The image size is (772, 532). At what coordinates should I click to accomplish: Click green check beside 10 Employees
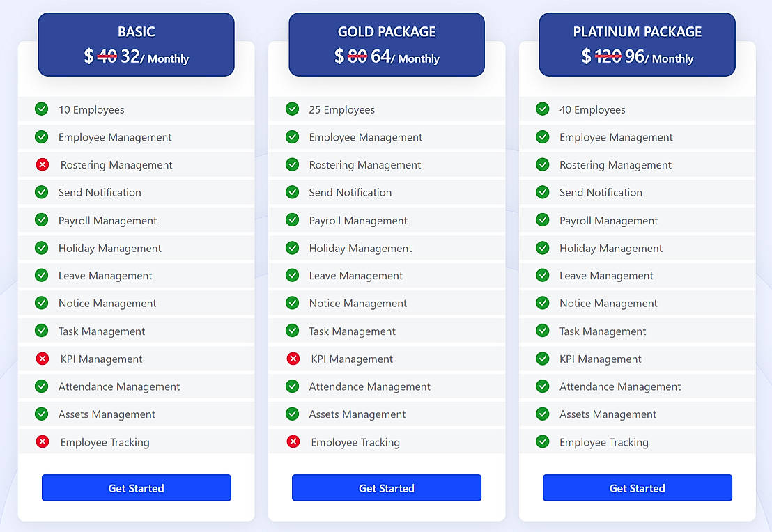click(x=42, y=109)
